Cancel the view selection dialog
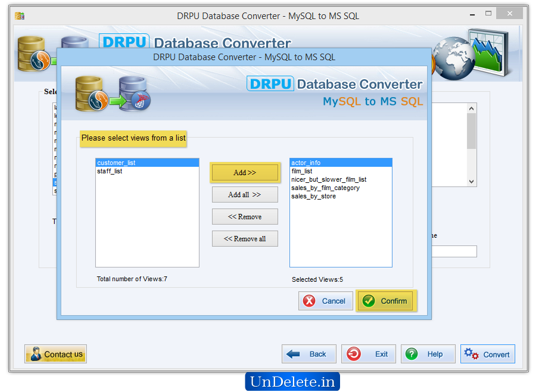Viewport: 536px width, 392px height. point(325,301)
